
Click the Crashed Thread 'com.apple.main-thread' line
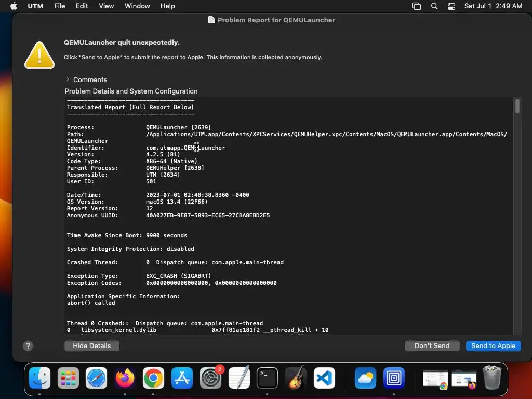[x=175, y=262]
